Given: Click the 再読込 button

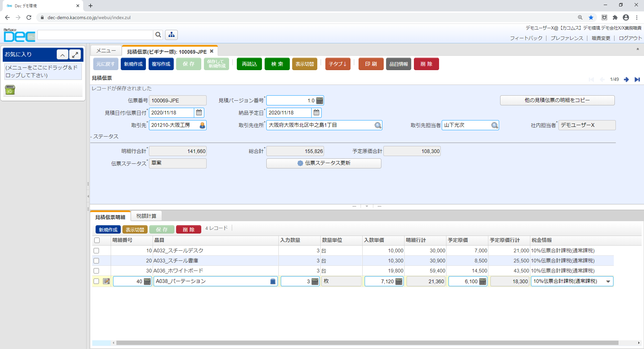Looking at the screenshot, I should coord(249,64).
